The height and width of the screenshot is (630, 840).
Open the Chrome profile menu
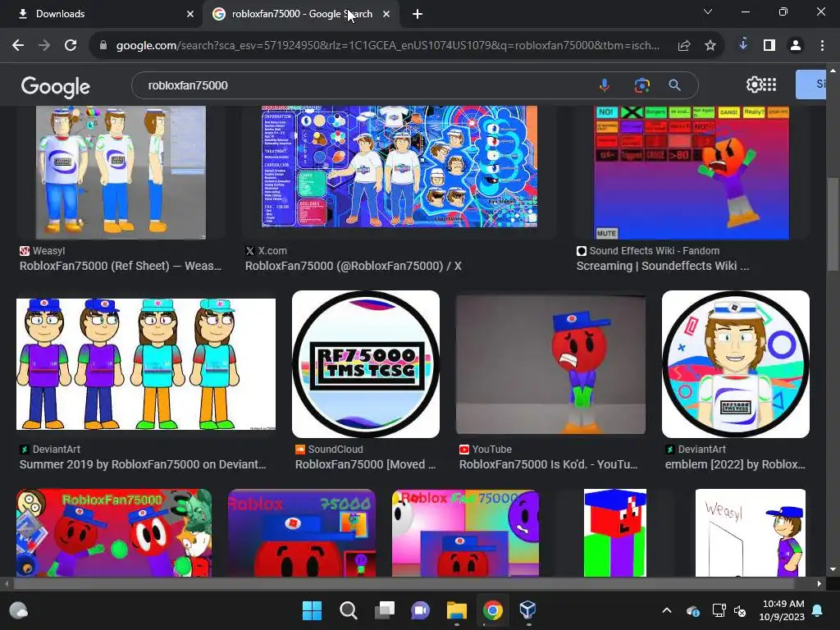[x=796, y=46]
